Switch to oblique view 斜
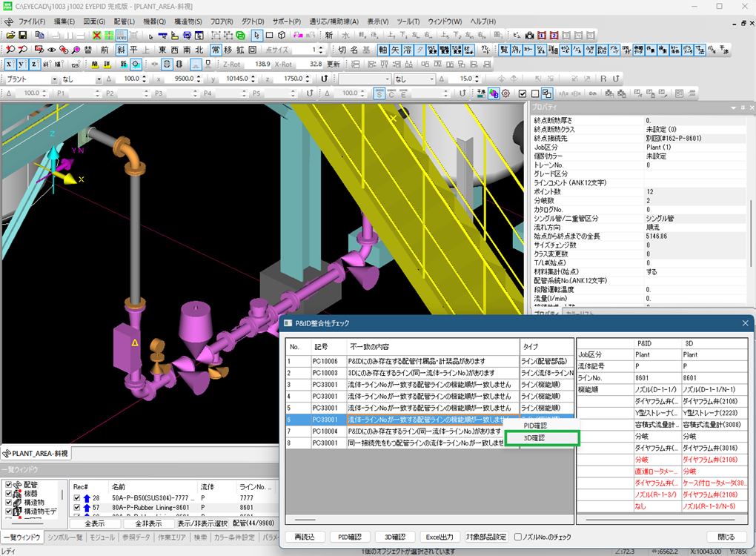Image resolution: width=756 pixels, height=556 pixels. coord(121,50)
